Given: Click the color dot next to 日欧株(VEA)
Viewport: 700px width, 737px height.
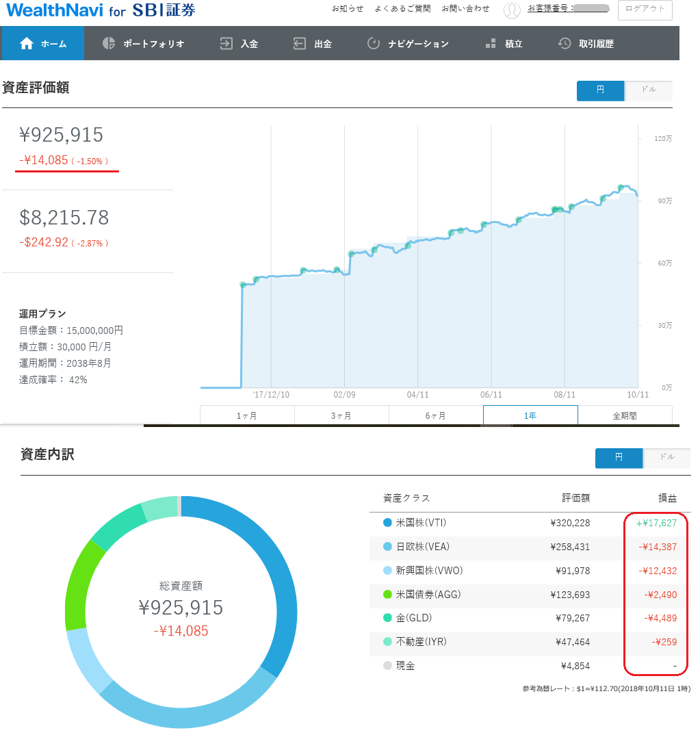Looking at the screenshot, I should pos(387,547).
